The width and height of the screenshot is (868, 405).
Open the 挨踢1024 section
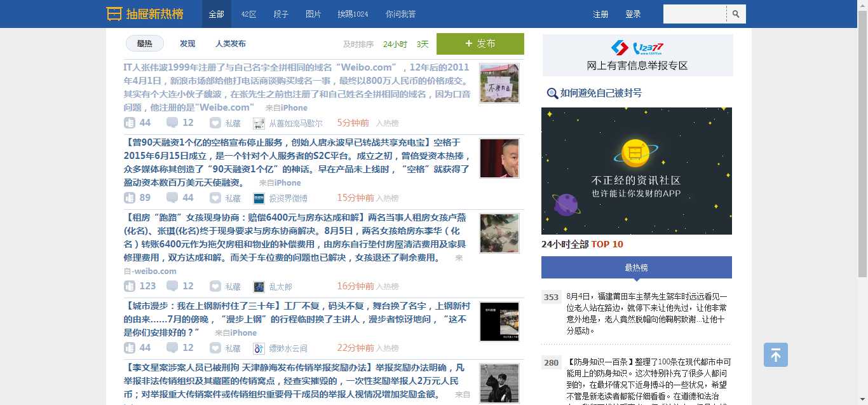point(353,14)
